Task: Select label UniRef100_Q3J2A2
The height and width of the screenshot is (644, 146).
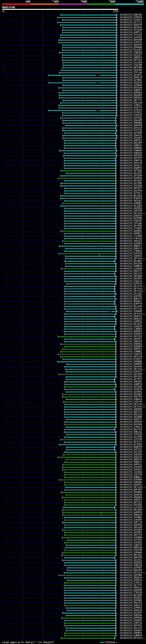Action: pyautogui.click(x=131, y=294)
